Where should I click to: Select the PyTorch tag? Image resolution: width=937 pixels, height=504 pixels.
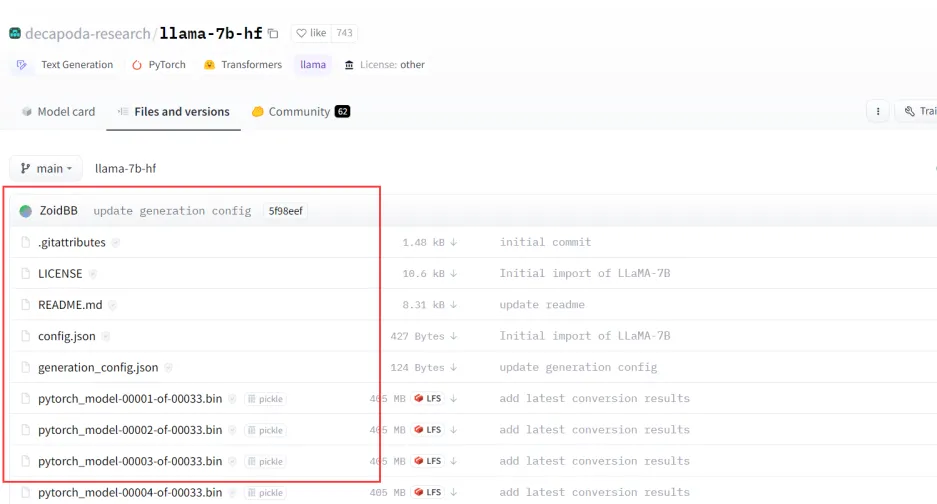coord(159,65)
